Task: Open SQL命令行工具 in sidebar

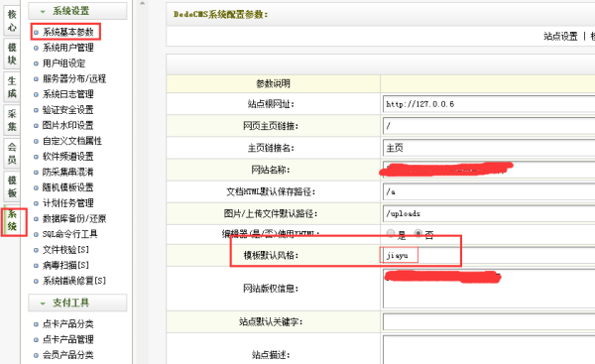Action: [x=69, y=234]
